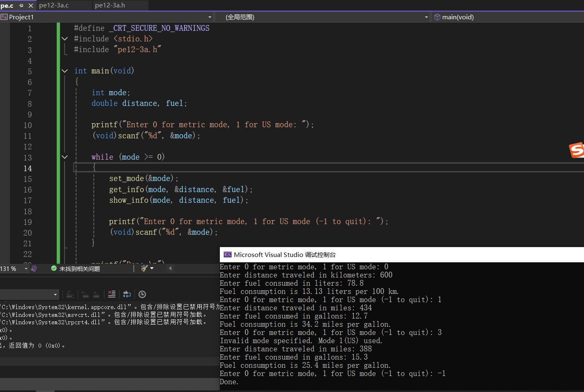Screen dimensions: 584x392
Task: Click the Sogou input method icon
Action: click(x=576, y=150)
